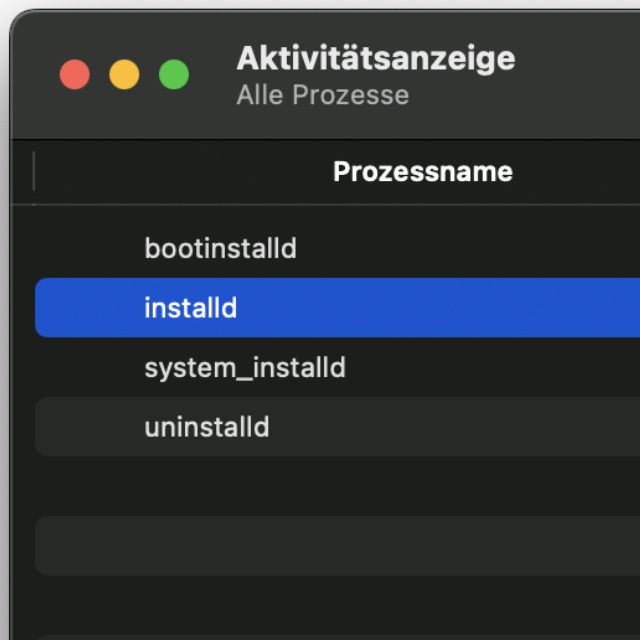Click the bootinstalld name text

[220, 248]
